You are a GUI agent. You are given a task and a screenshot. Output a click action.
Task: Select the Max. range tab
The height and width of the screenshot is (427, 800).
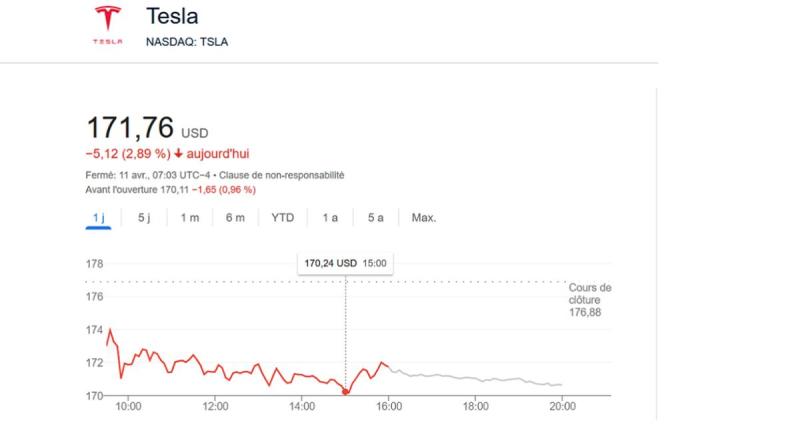(x=424, y=218)
